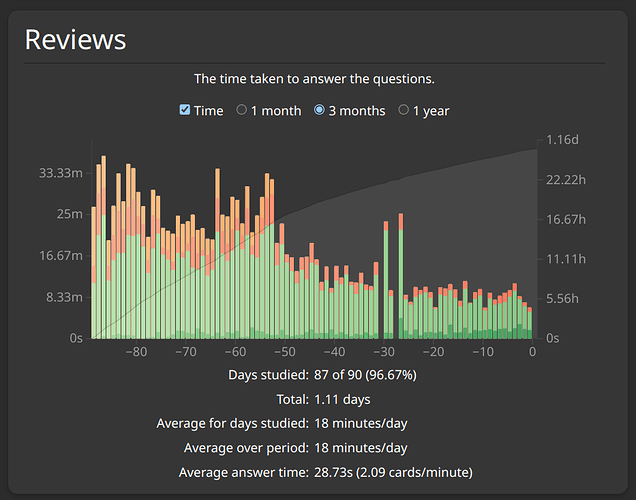Image resolution: width=636 pixels, height=500 pixels.
Task: Click the -30 x-axis tick label
Action: pos(384,352)
